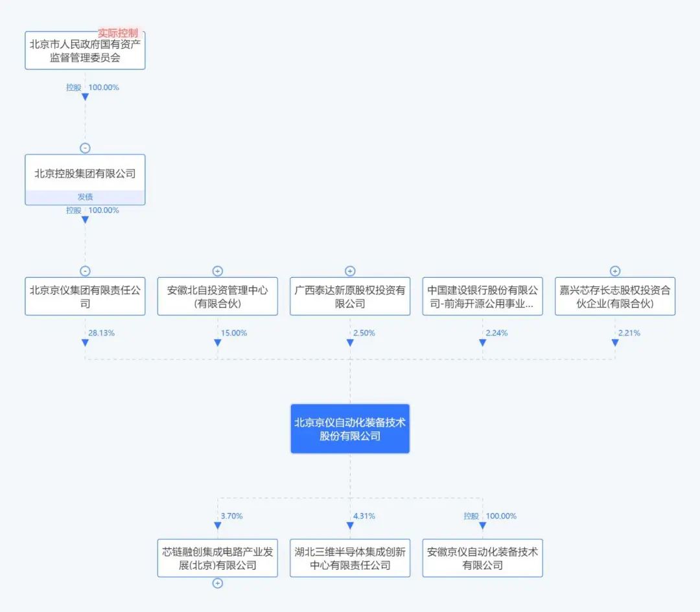Image resolution: width=700 pixels, height=612 pixels.
Task: Click 控股 100.00% above 安徽京仪自动化
Action: coord(490,516)
